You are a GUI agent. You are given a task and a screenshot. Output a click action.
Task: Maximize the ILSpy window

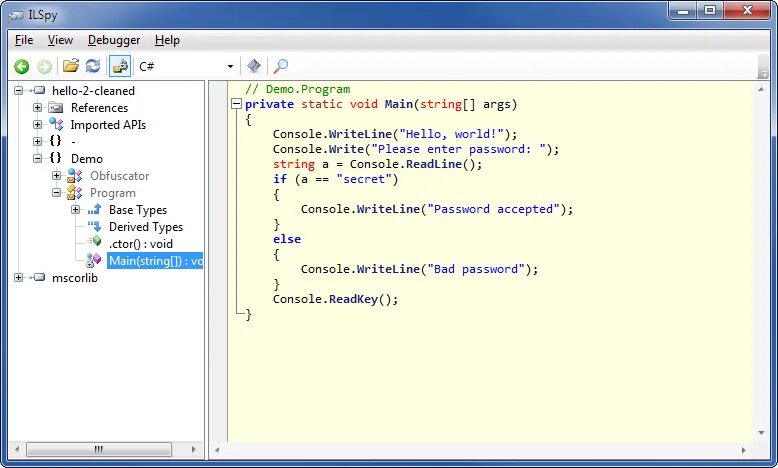point(711,10)
